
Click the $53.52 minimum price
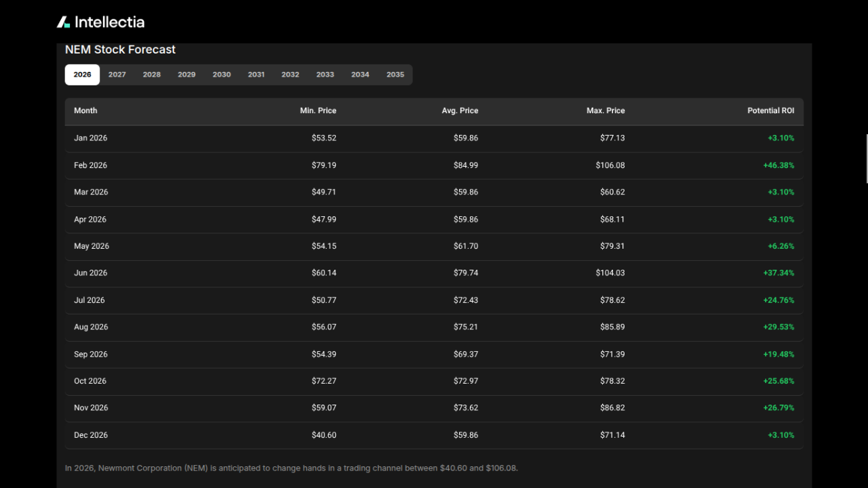(x=324, y=138)
